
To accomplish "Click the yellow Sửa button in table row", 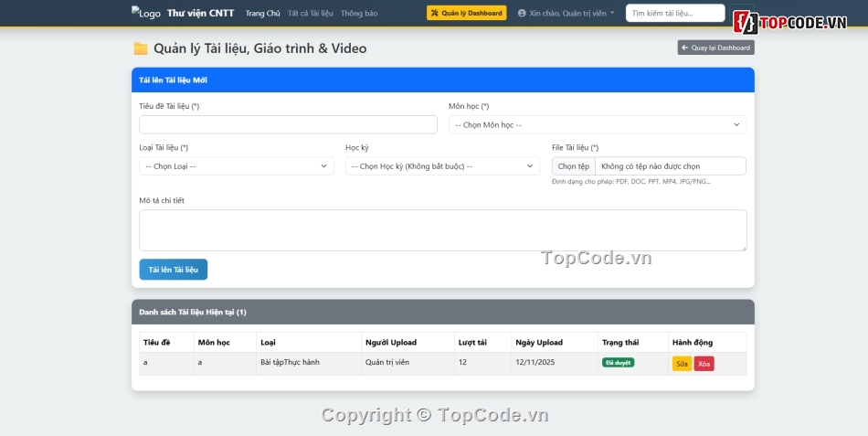I will pyautogui.click(x=682, y=364).
